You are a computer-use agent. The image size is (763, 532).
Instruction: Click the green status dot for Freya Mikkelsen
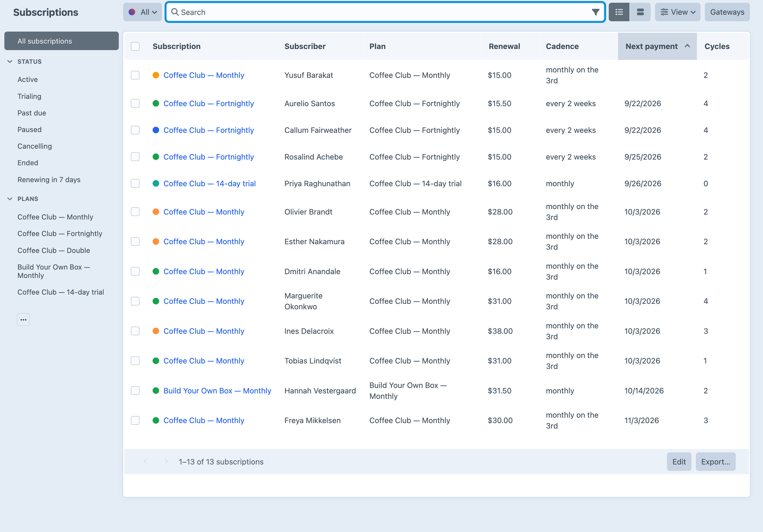tap(156, 420)
